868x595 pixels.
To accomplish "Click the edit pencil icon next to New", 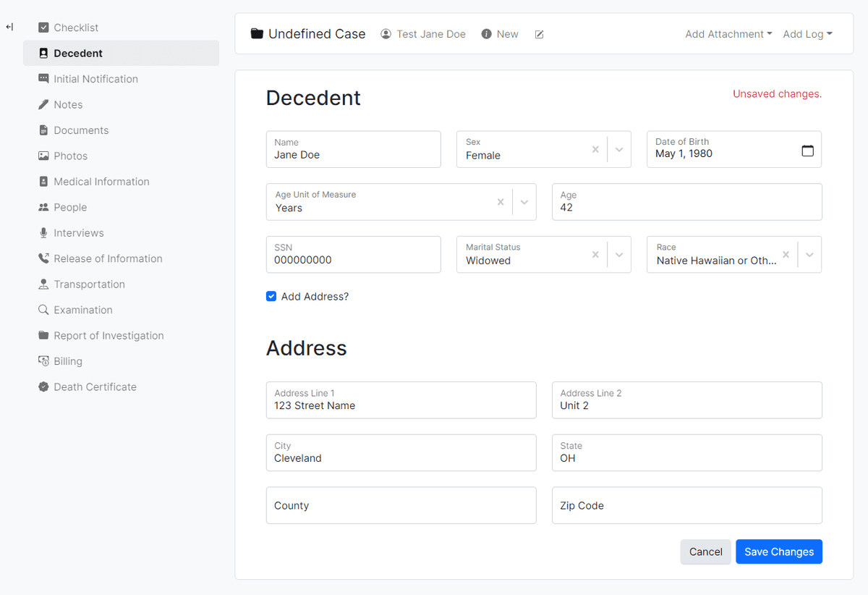I will [x=539, y=33].
